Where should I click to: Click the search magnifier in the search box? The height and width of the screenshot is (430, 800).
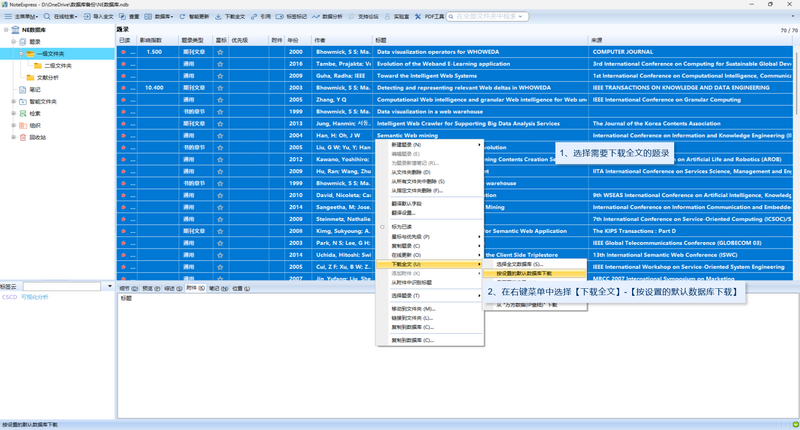pyautogui.click(x=451, y=16)
